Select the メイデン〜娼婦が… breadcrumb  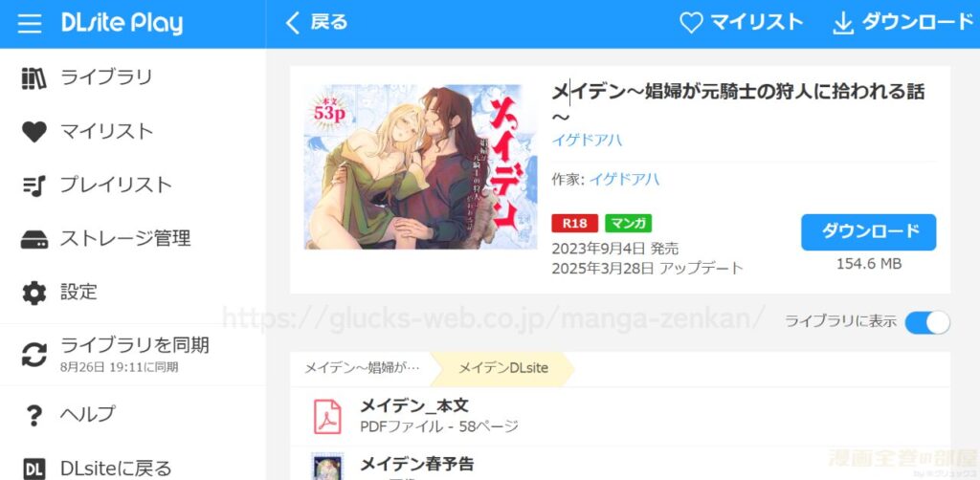coord(363,368)
